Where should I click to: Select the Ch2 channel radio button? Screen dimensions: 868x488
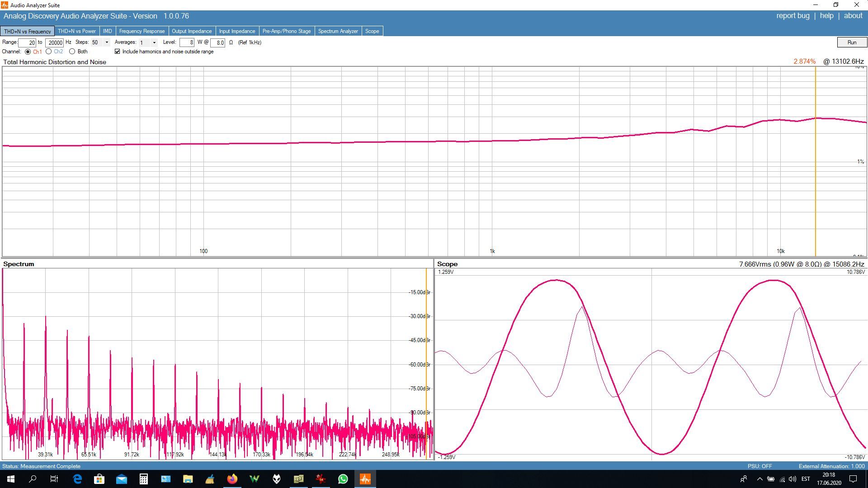click(49, 52)
